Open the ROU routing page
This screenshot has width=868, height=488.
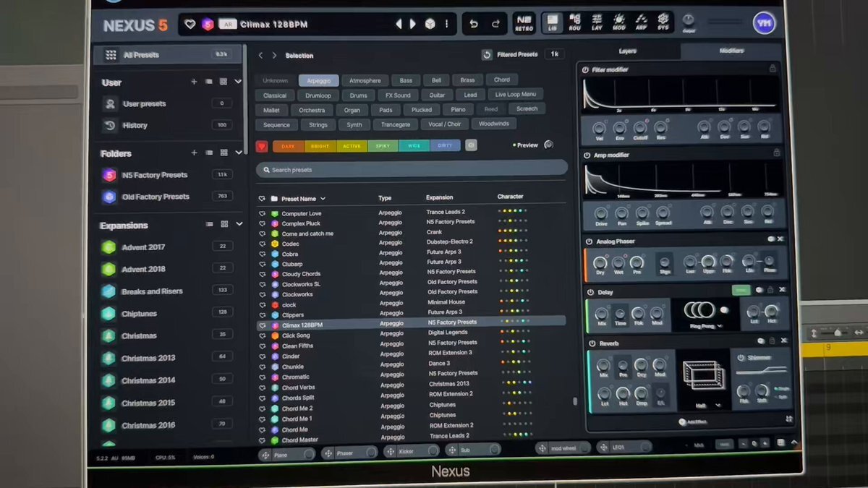[575, 22]
